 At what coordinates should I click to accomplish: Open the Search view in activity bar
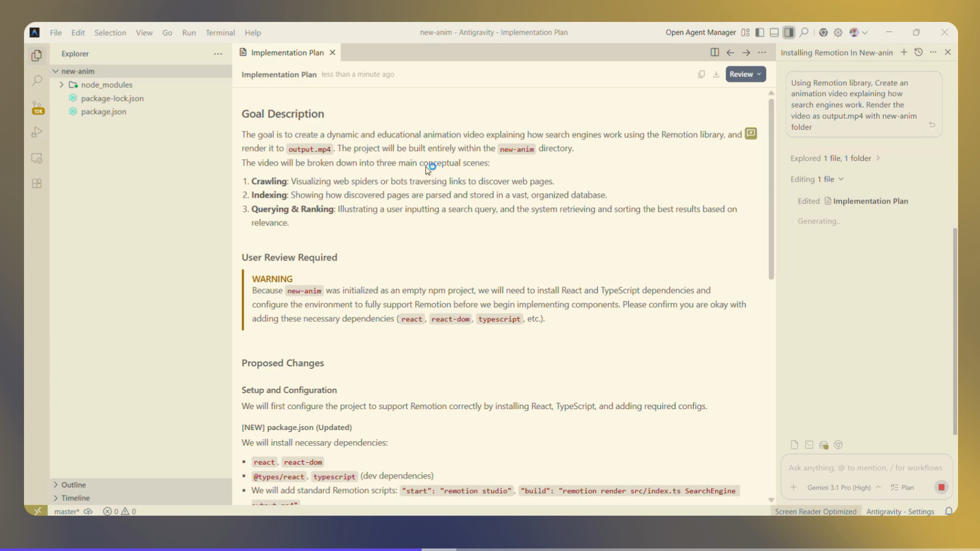click(x=37, y=81)
